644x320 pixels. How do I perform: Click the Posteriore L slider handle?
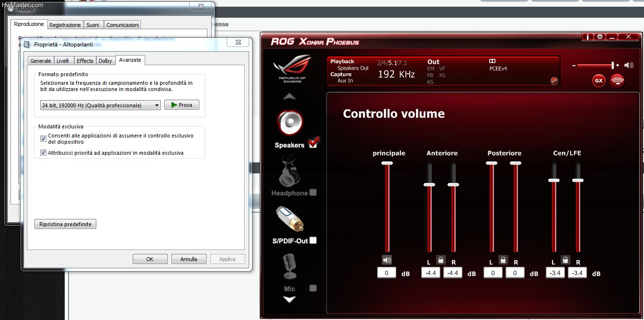pos(492,163)
